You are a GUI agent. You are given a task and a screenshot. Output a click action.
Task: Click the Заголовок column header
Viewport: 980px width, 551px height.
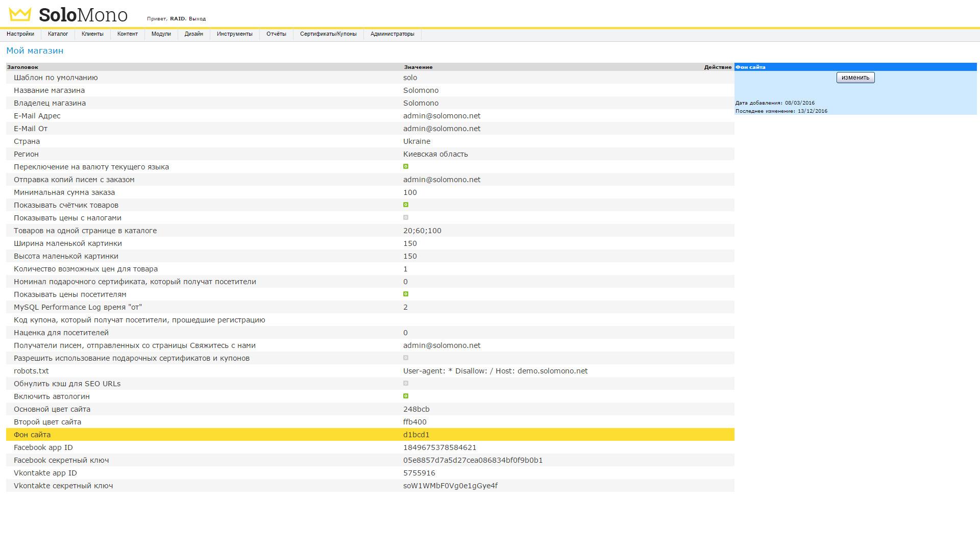(22, 67)
